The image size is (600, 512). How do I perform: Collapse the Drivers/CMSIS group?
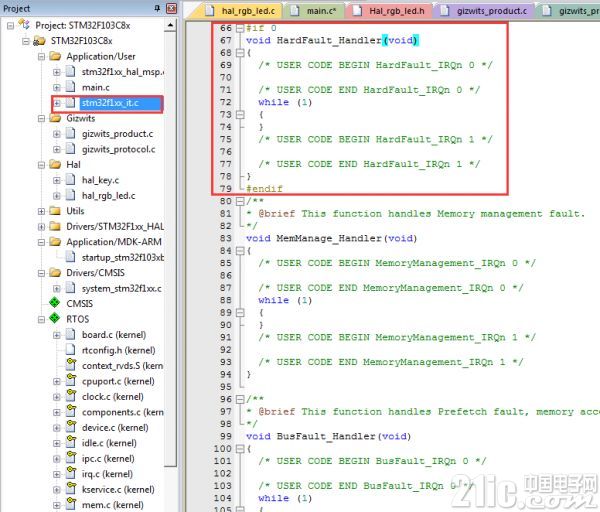pos(41,273)
